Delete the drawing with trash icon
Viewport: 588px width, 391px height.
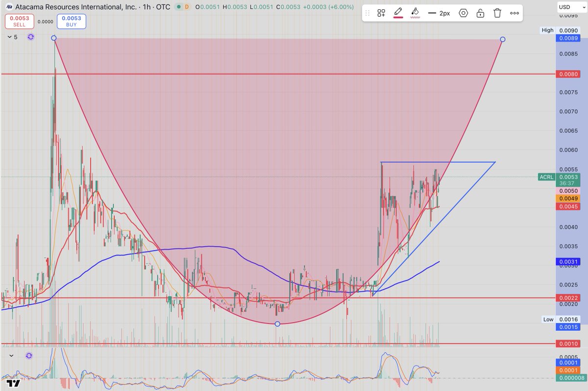point(497,13)
